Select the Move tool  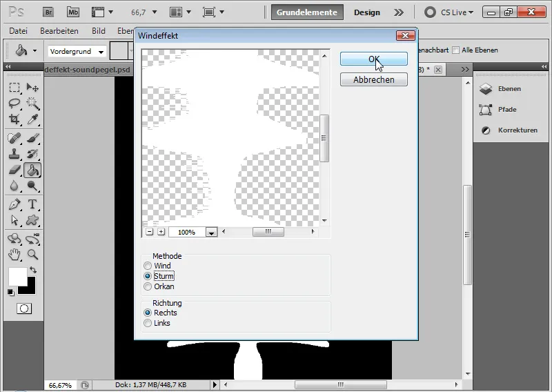pyautogui.click(x=32, y=87)
